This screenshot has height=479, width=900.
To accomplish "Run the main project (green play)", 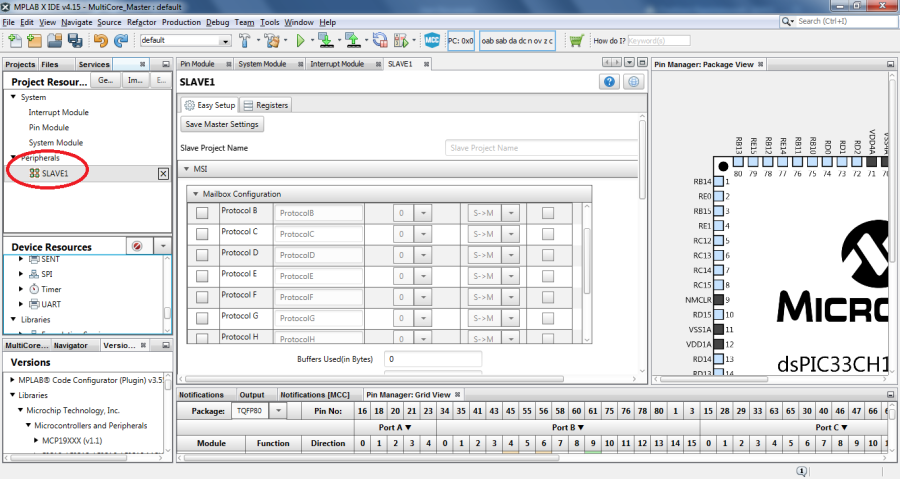I will 300,41.
